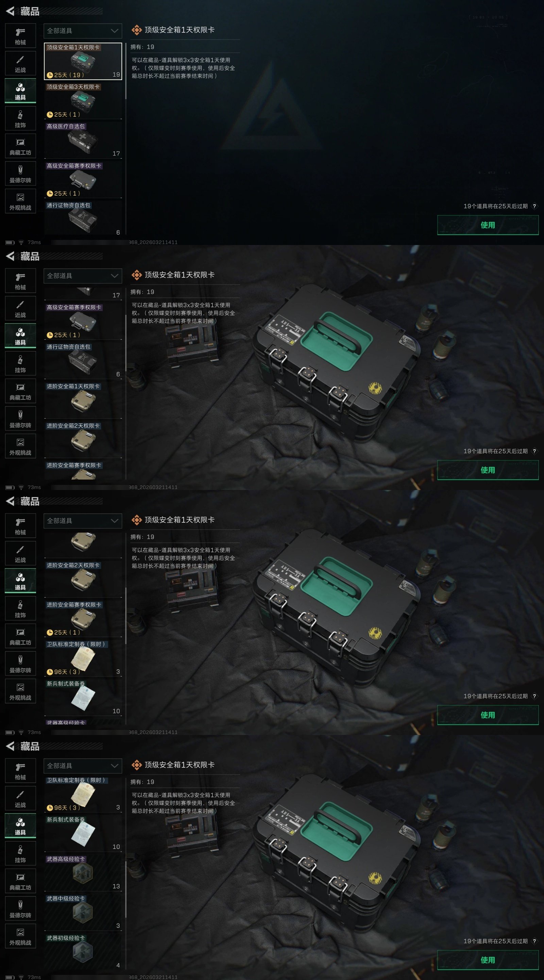Click the 全部道具 chevron arrow in topmost view

coord(115,31)
